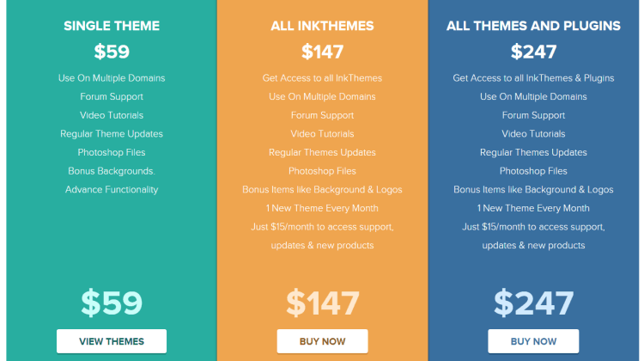This screenshot has height=361, width=644.
Task: Click BUY NOW under All InkThemes
Action: coord(322,341)
